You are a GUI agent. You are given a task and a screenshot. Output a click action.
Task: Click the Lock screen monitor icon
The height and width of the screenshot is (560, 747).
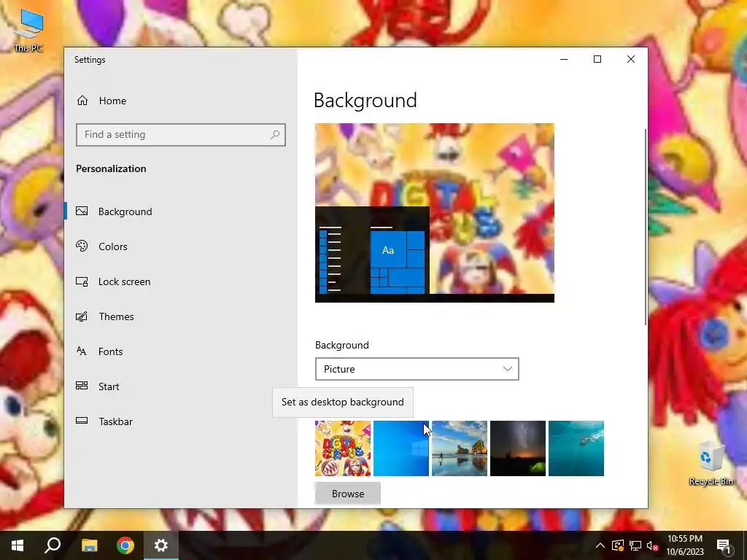82,281
